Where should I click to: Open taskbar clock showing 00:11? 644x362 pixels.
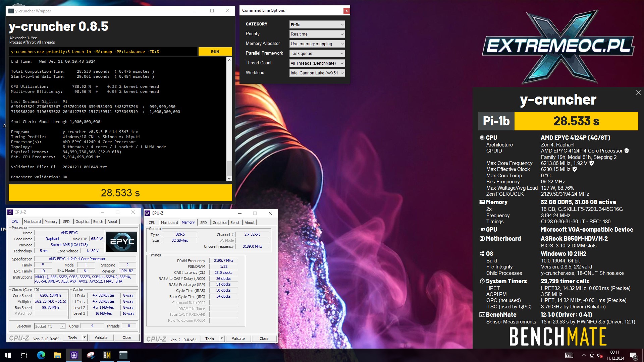pos(615,355)
